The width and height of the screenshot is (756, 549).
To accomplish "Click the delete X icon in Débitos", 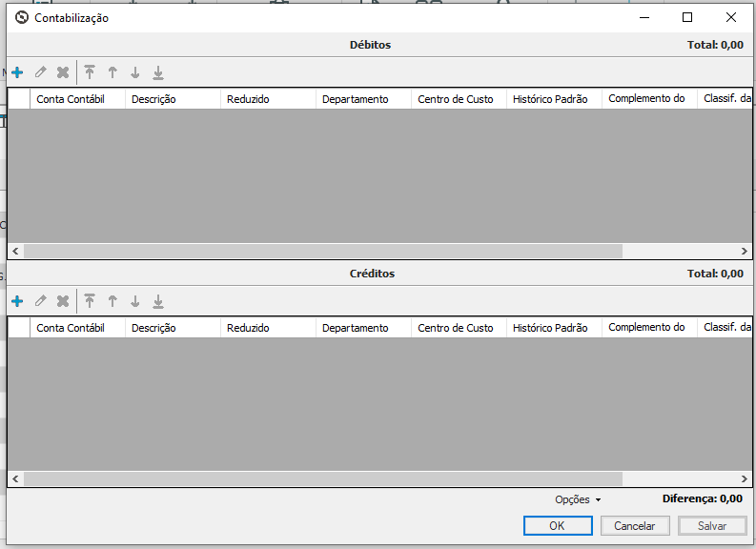I will click(63, 72).
